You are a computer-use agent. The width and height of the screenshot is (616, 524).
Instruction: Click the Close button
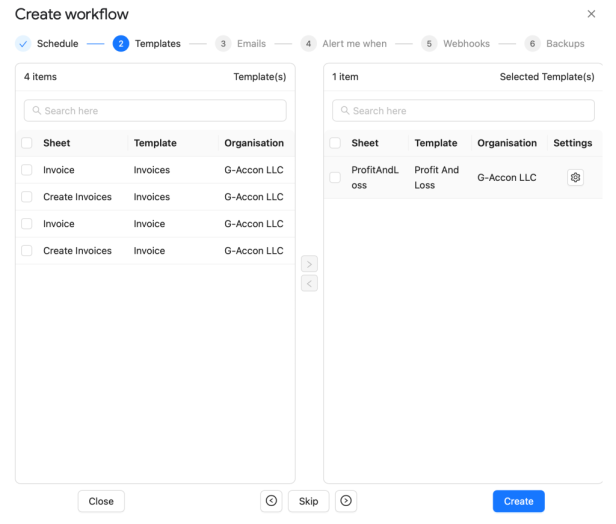101,501
